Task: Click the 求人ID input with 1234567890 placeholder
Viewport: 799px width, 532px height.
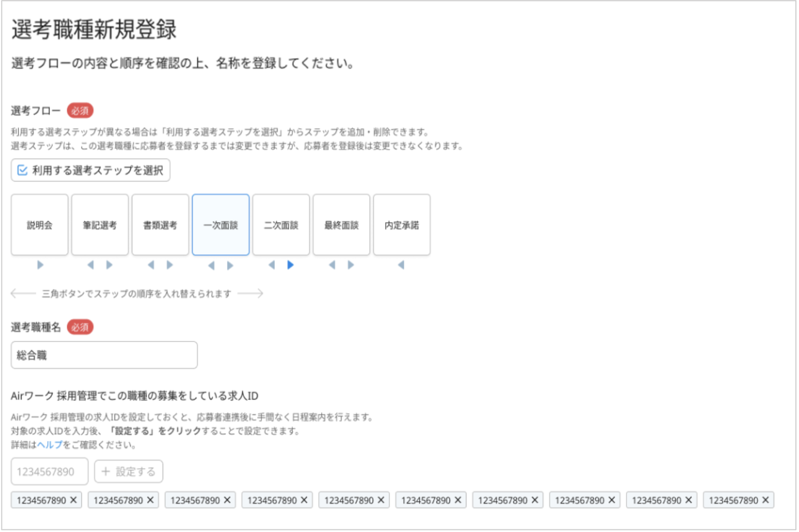Action: pos(49,472)
